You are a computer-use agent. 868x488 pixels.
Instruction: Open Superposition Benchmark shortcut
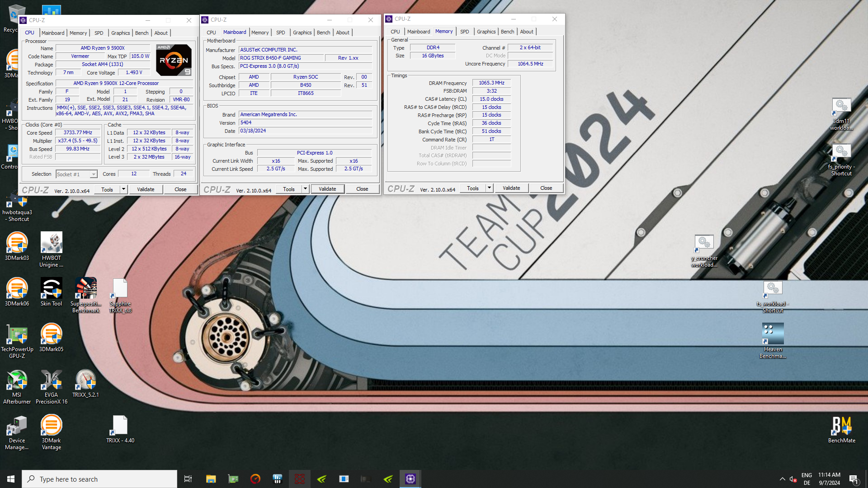tap(86, 295)
